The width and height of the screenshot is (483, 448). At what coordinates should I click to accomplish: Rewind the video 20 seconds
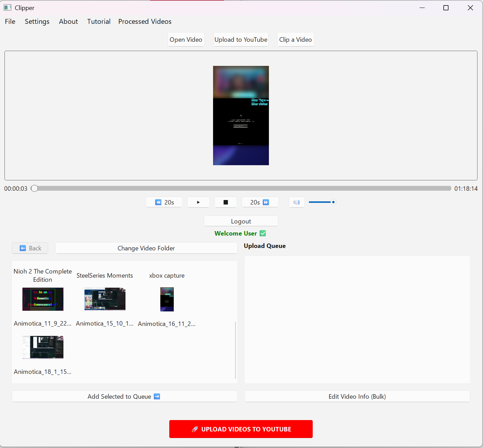[164, 202]
